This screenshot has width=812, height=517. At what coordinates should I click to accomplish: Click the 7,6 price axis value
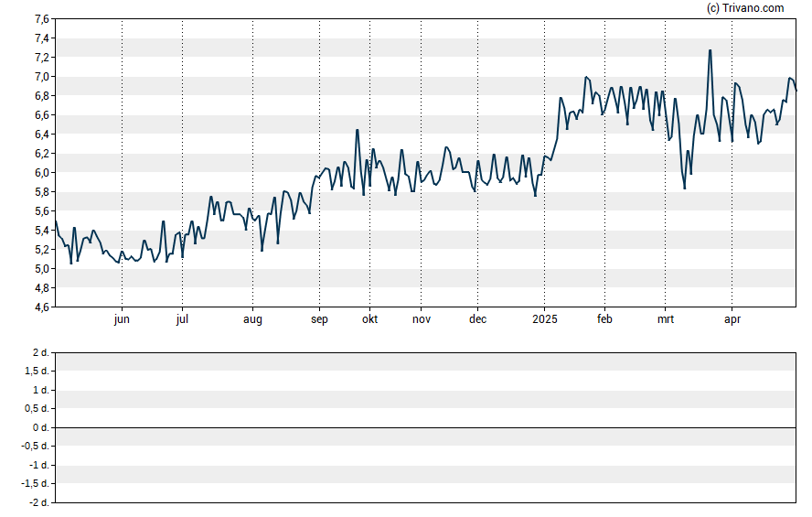(41, 19)
